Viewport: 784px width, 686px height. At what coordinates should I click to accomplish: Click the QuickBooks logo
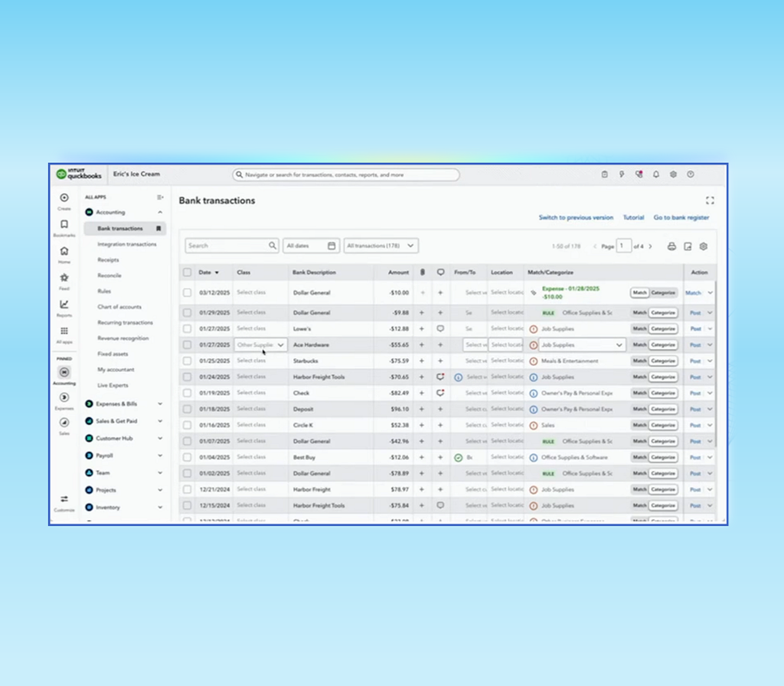(79, 174)
